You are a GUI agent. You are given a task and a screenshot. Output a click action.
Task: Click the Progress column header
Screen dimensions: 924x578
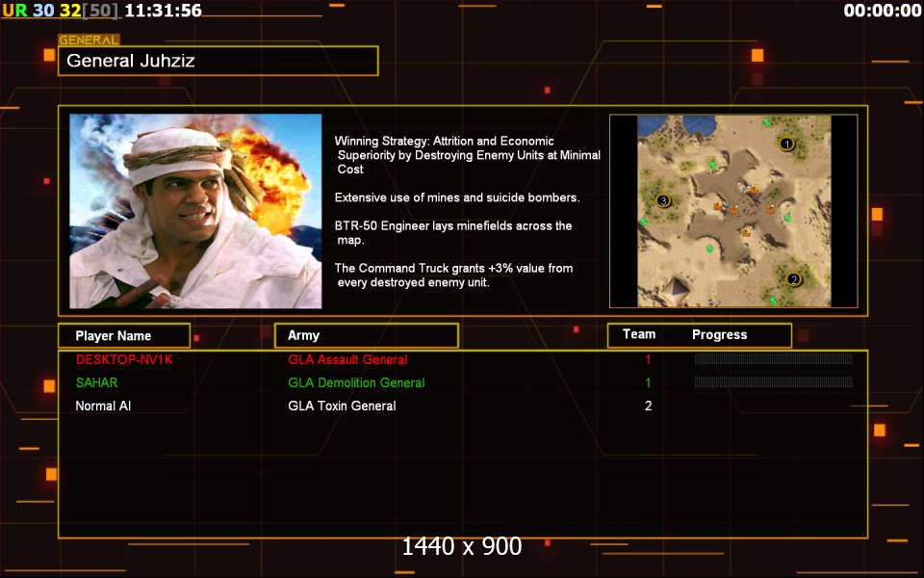719,335
